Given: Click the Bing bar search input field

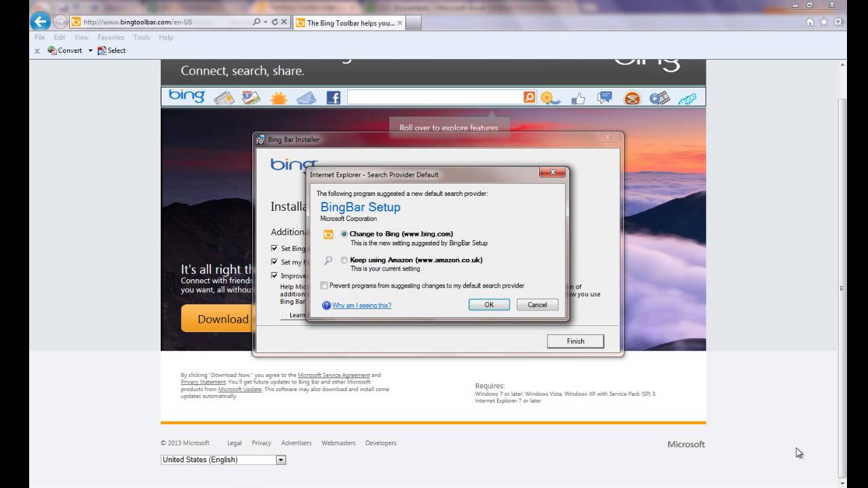Looking at the screenshot, I should 435,98.
